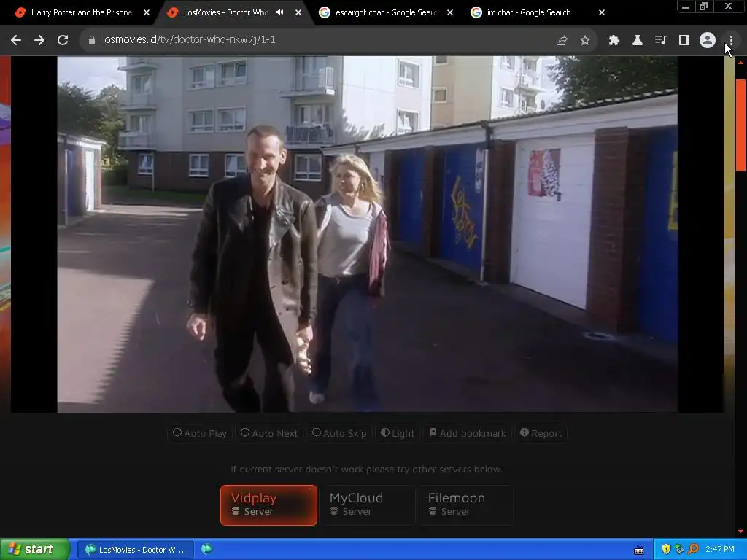Click the taskbar clock 2:47 PM

pyautogui.click(x=720, y=550)
